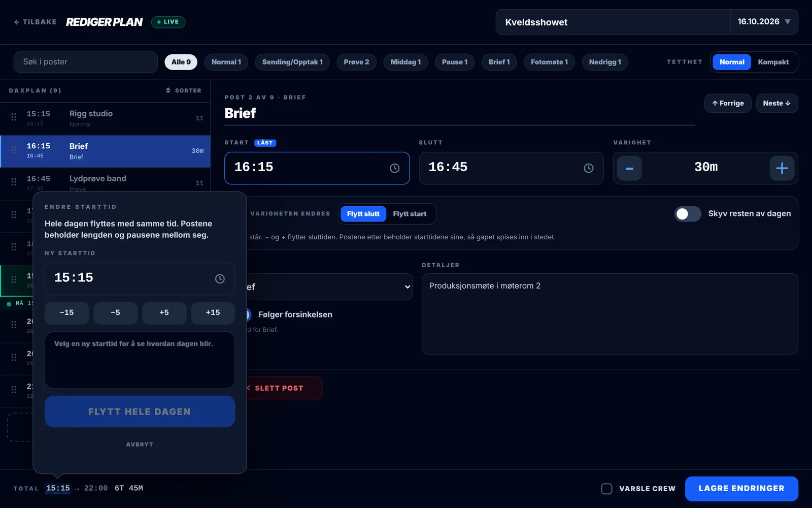The height and width of the screenshot is (508, 812).
Task: Decrease duration with the minus button
Action: tap(629, 168)
